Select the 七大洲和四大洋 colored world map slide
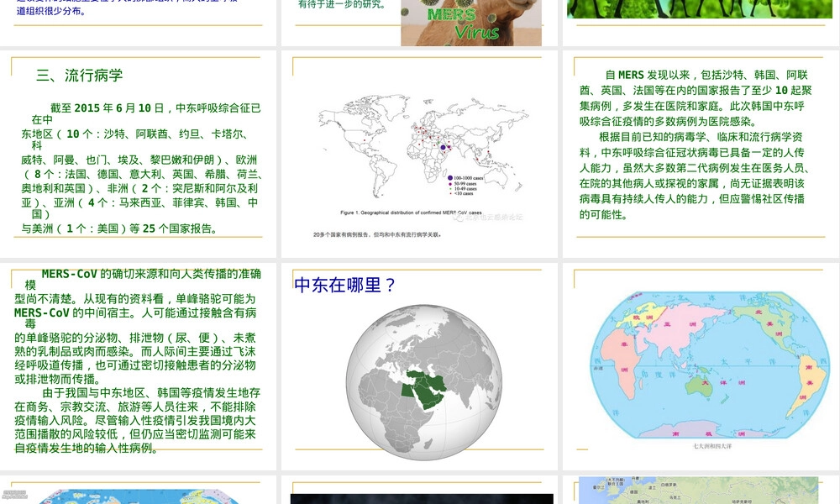The height and width of the screenshot is (504, 840). [x=701, y=366]
